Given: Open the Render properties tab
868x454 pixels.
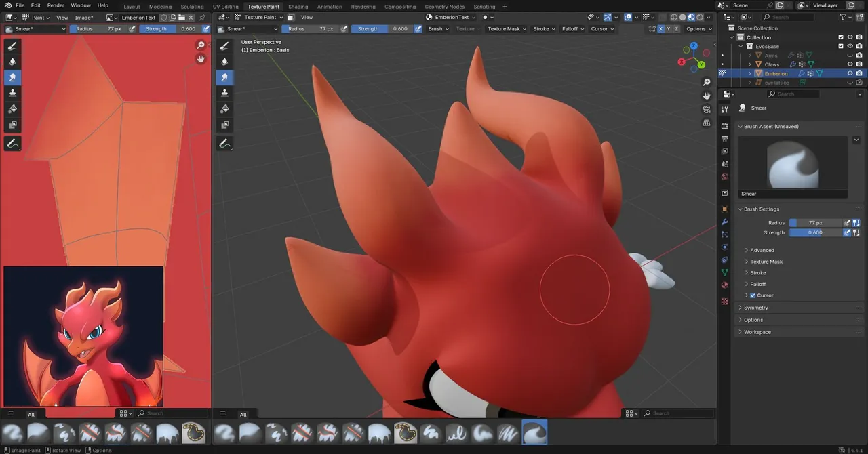Looking at the screenshot, I should coord(725,126).
